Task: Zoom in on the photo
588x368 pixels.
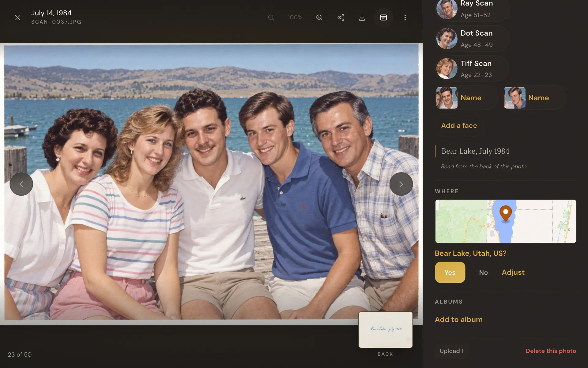Action: pos(319,17)
